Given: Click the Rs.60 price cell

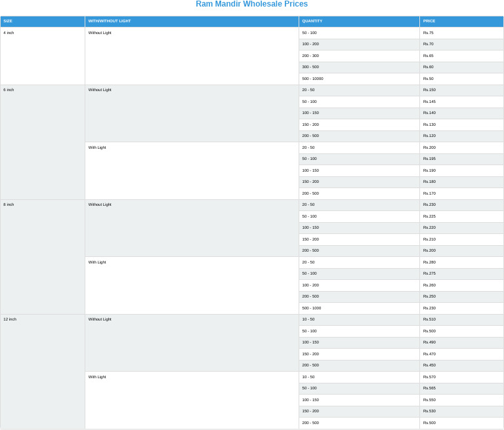Looking at the screenshot, I should 461,67.
